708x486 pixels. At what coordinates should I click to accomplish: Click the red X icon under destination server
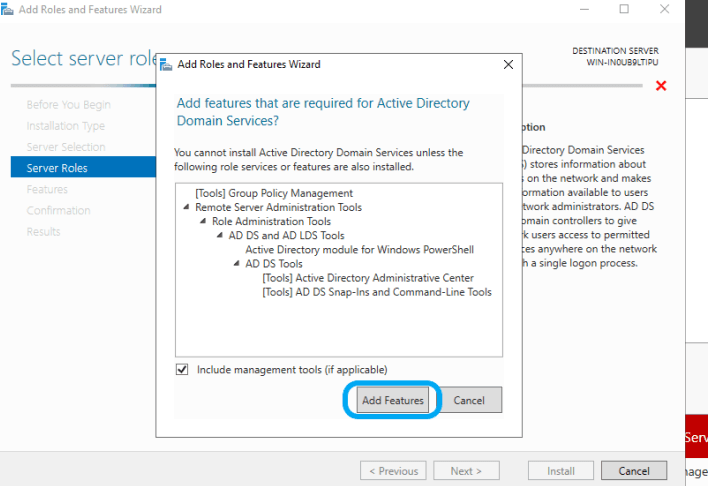pyautogui.click(x=661, y=85)
